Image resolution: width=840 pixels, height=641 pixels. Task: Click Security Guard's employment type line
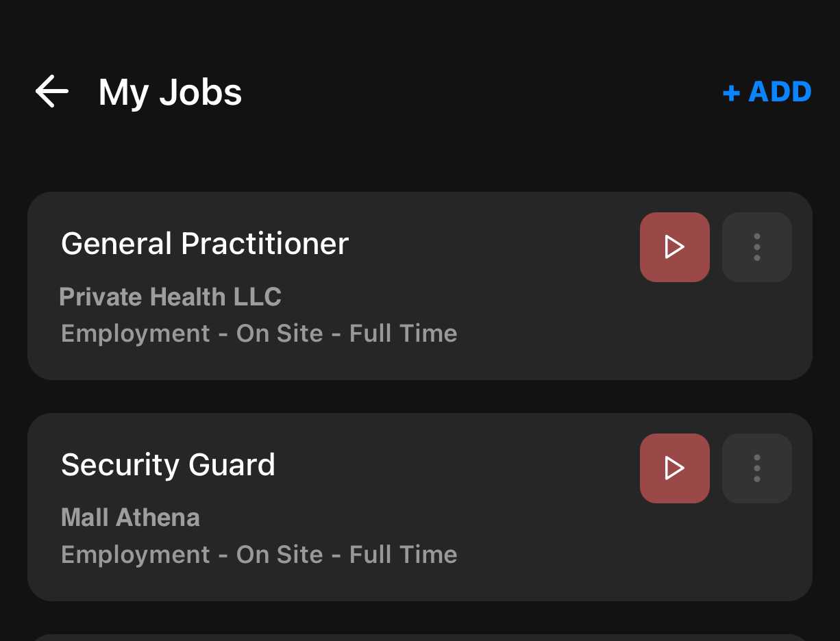259,555
